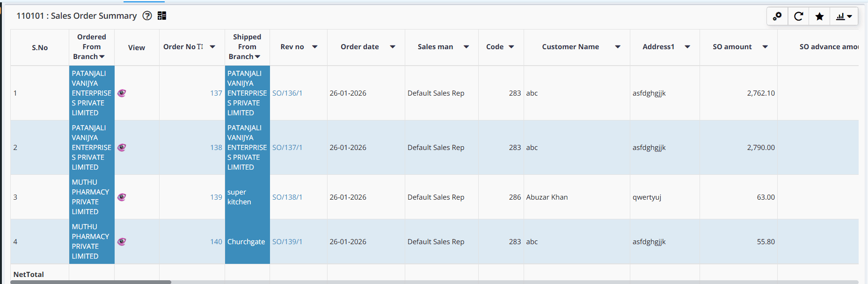Expand the SO amount column dropdown
The image size is (868, 284).
pyautogui.click(x=765, y=47)
